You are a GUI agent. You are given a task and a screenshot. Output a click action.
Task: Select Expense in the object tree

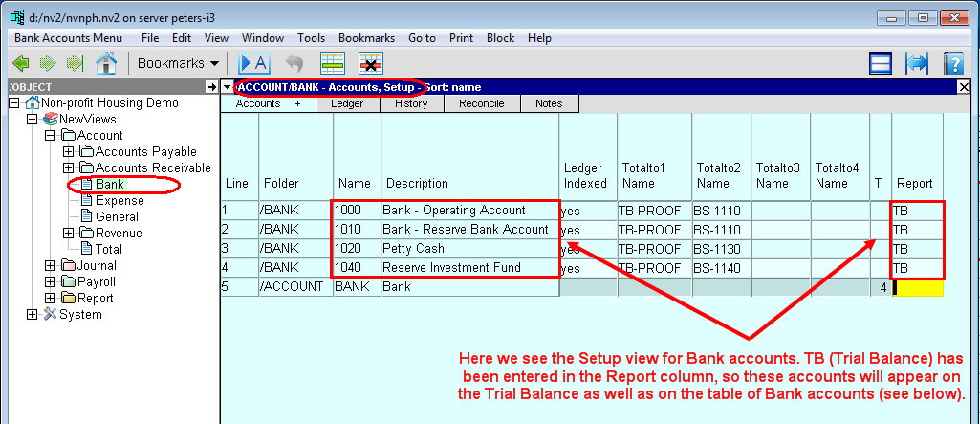click(x=120, y=201)
